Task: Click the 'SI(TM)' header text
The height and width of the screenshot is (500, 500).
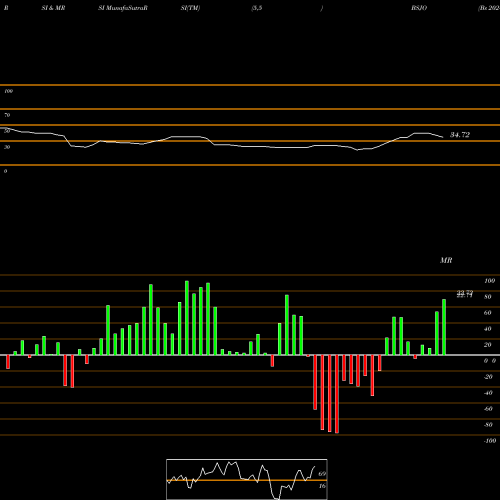Action: point(190,8)
